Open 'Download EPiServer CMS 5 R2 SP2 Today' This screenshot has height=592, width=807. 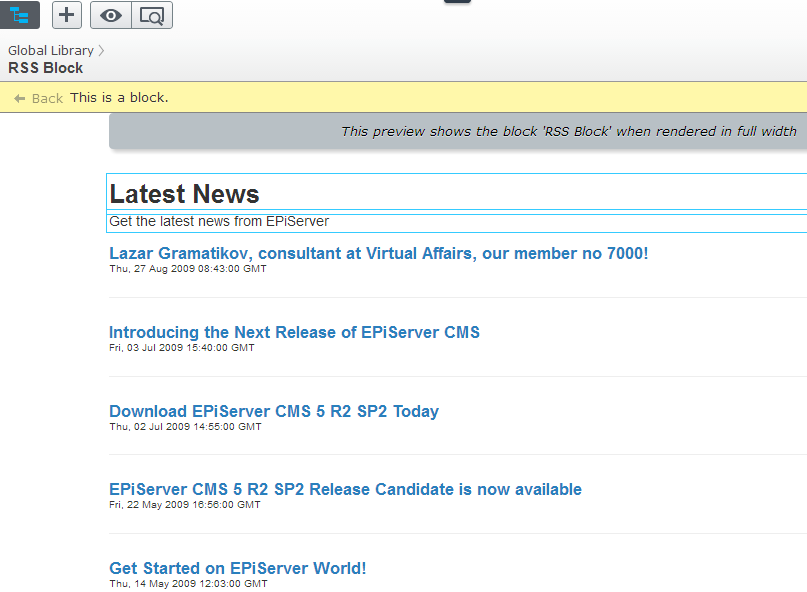(273, 411)
